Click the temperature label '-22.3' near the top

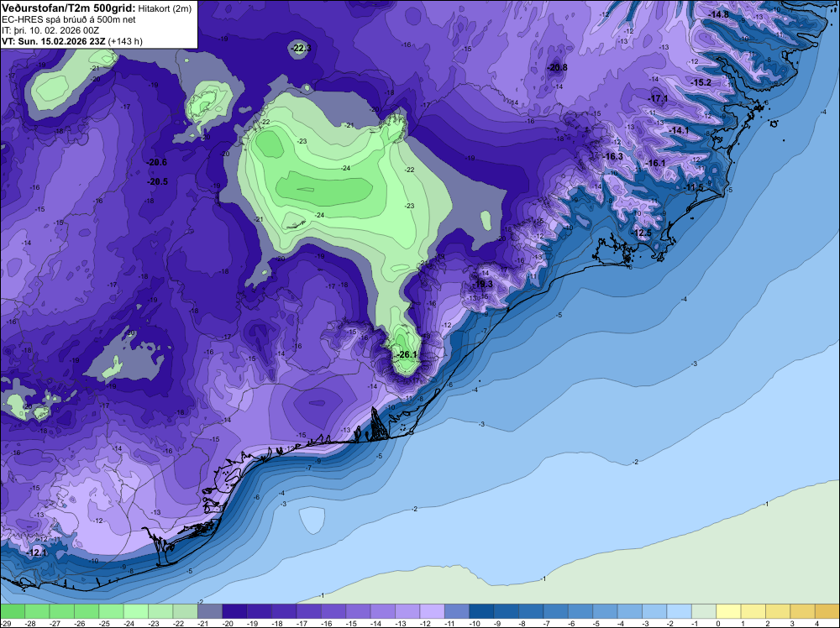tap(301, 48)
